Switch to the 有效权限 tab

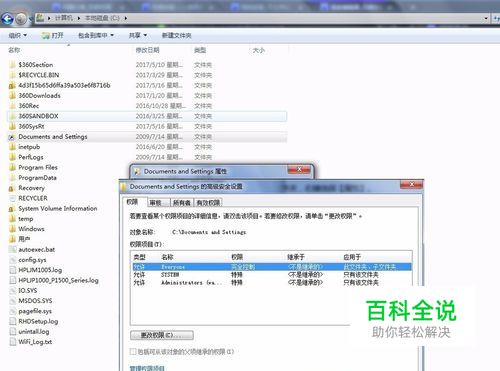[x=208, y=202]
